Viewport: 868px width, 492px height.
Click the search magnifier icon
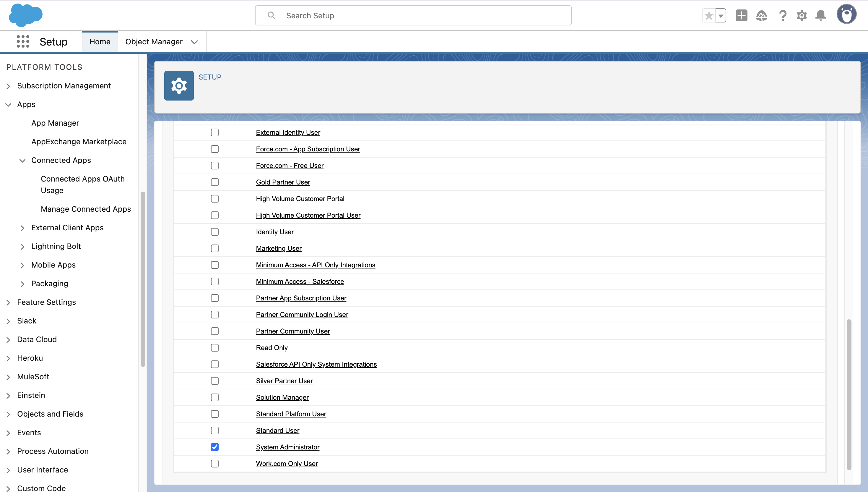tap(272, 16)
